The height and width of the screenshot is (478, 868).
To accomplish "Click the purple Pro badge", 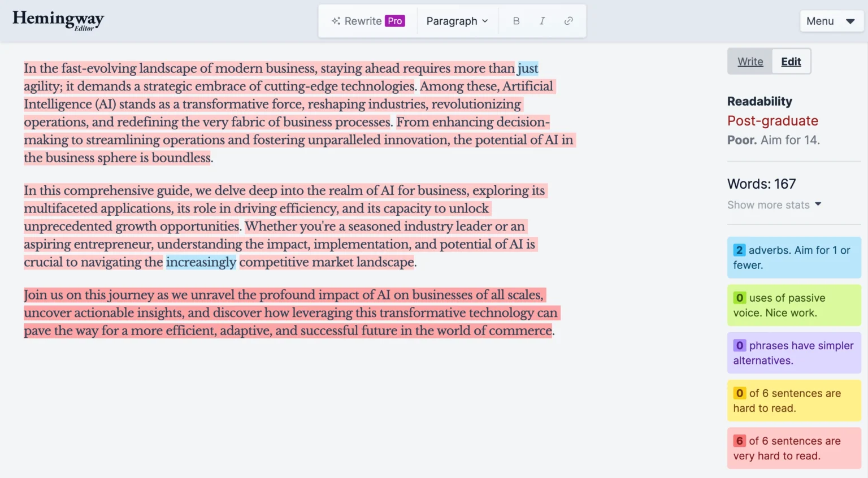I will [395, 21].
